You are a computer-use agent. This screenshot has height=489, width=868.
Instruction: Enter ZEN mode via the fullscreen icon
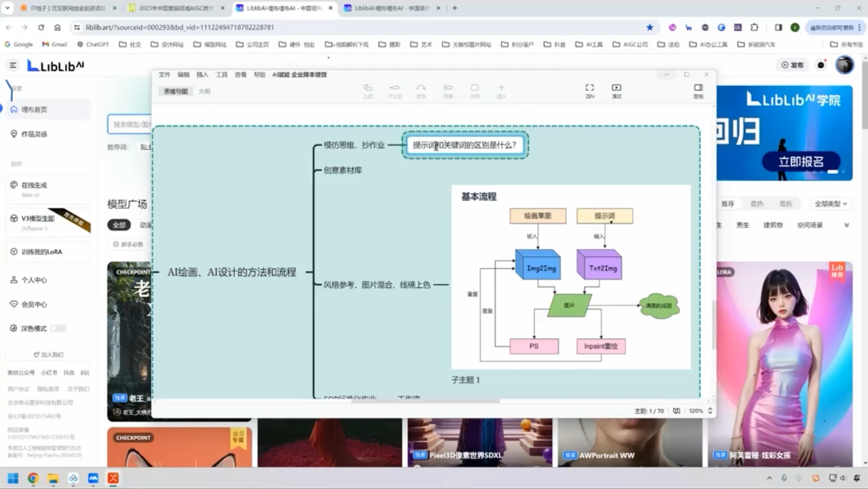click(589, 88)
